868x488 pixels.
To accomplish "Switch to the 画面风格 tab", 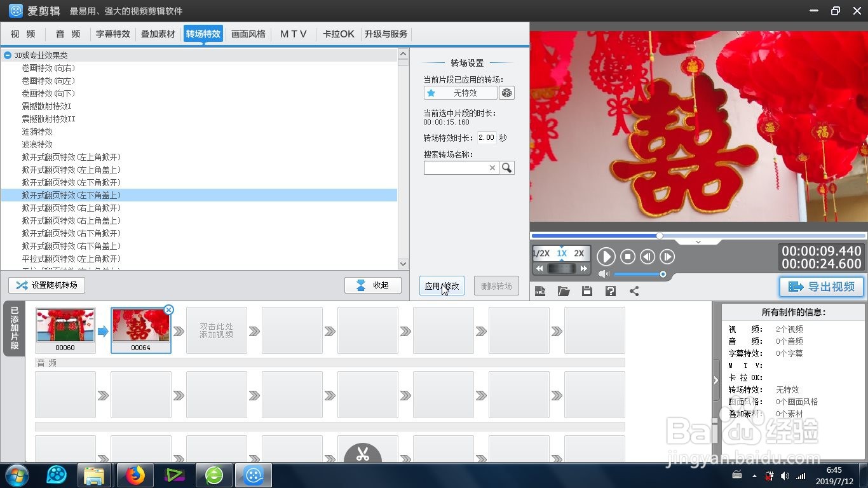I will coord(248,34).
